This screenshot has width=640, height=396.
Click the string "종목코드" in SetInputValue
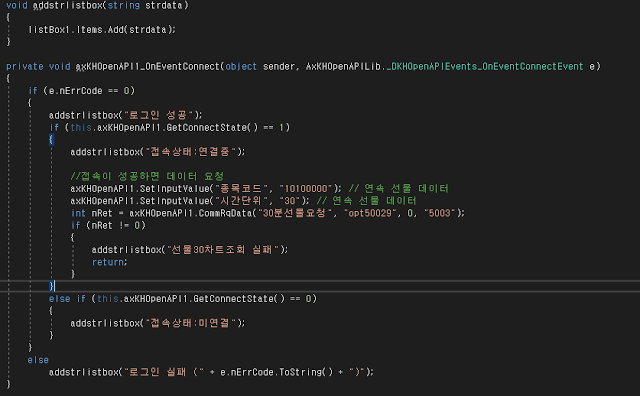coord(242,189)
